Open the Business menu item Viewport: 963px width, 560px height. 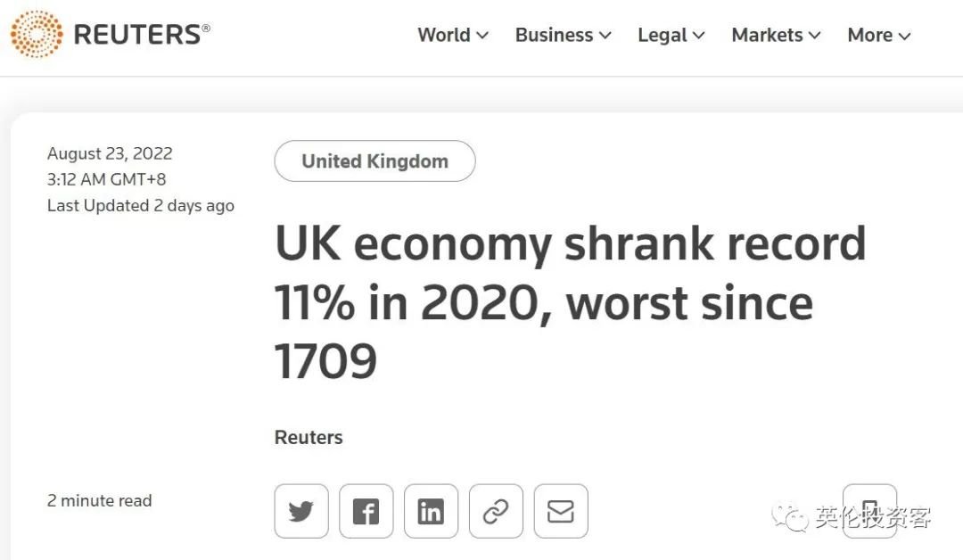point(554,35)
